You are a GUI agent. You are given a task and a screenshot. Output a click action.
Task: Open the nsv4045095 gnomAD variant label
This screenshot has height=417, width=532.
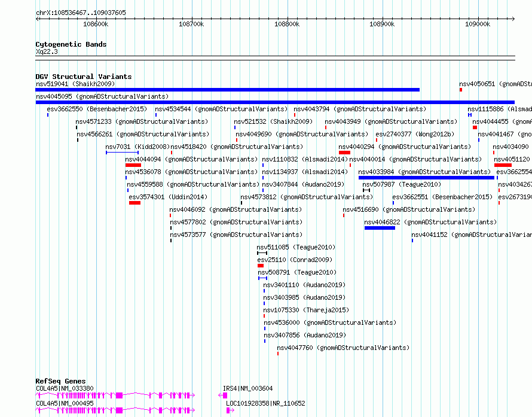click(102, 96)
